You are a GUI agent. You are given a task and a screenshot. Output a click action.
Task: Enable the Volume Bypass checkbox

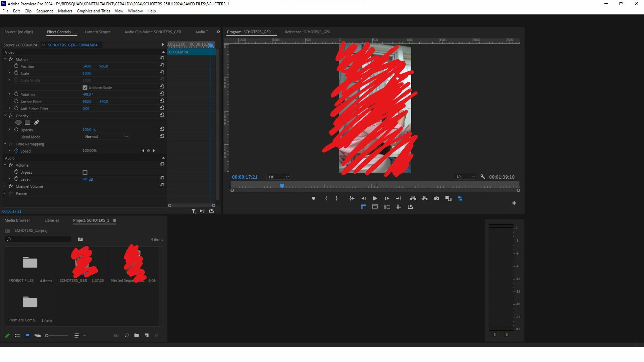[x=85, y=172]
